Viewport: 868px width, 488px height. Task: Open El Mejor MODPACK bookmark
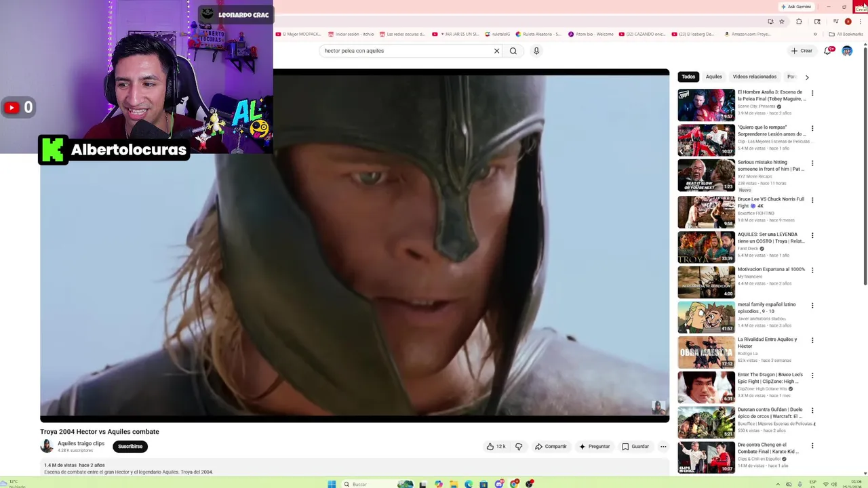[298, 34]
